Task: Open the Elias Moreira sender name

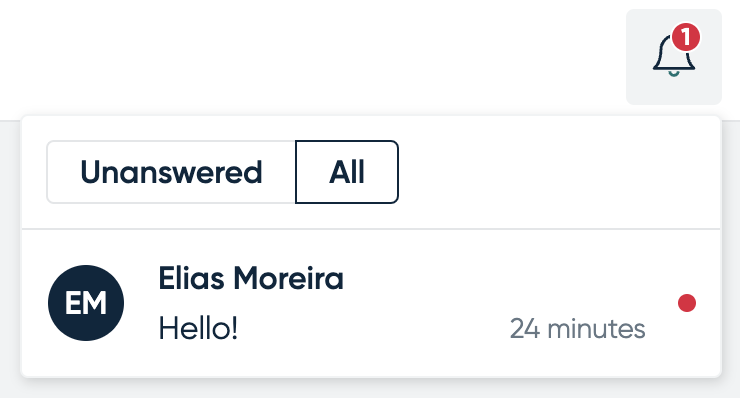Action: [x=251, y=278]
